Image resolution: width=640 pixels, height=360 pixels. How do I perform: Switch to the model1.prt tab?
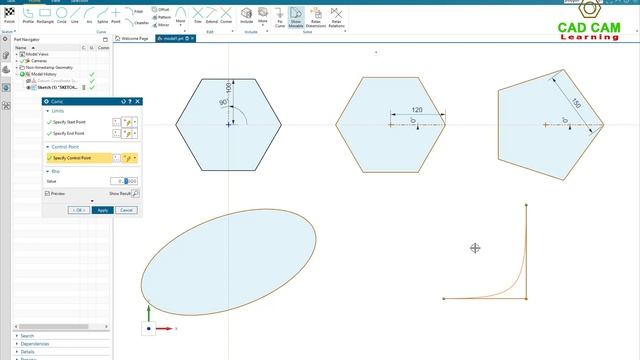point(176,38)
